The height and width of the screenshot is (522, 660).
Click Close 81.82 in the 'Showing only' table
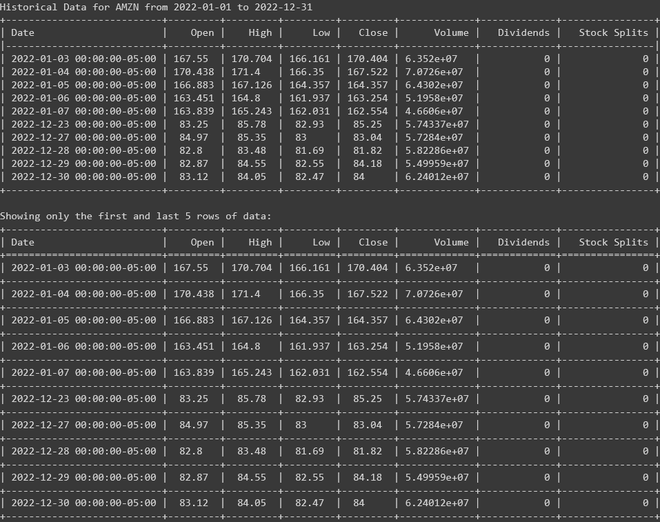pyautogui.click(x=367, y=451)
